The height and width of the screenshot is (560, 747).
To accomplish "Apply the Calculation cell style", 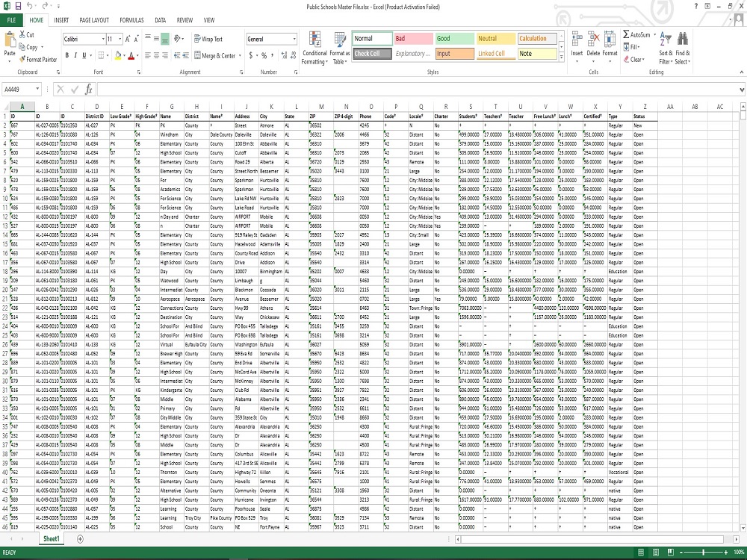I will point(537,39).
